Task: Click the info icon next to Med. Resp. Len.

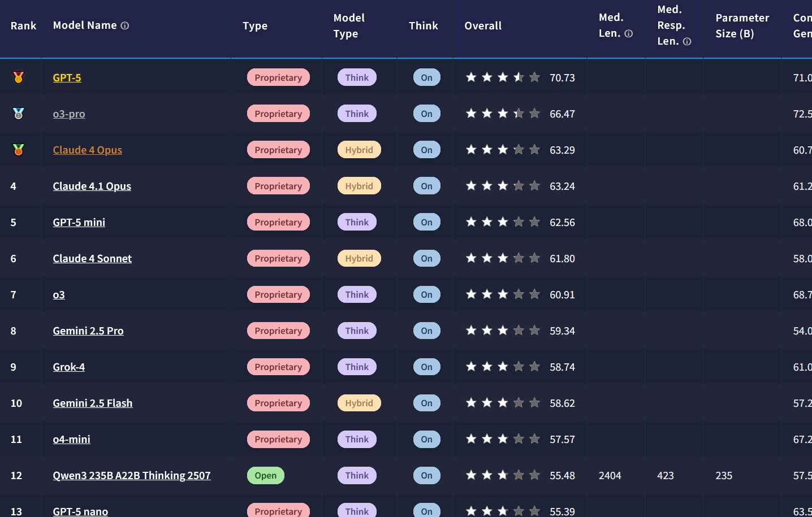Action: (x=687, y=42)
